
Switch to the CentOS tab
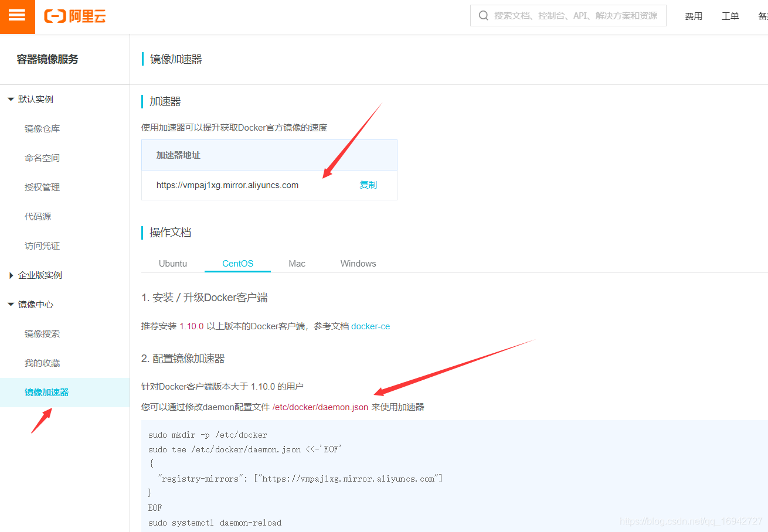(237, 264)
